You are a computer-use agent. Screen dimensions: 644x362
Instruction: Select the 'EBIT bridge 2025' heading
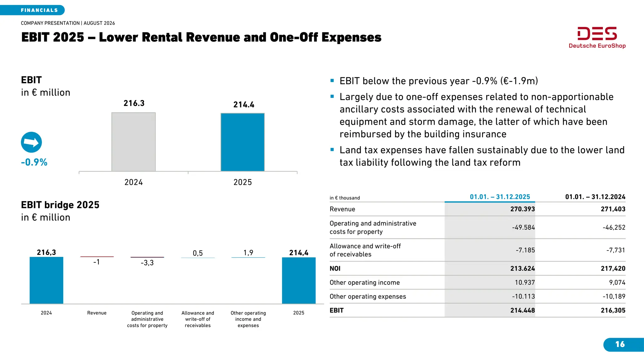click(60, 205)
